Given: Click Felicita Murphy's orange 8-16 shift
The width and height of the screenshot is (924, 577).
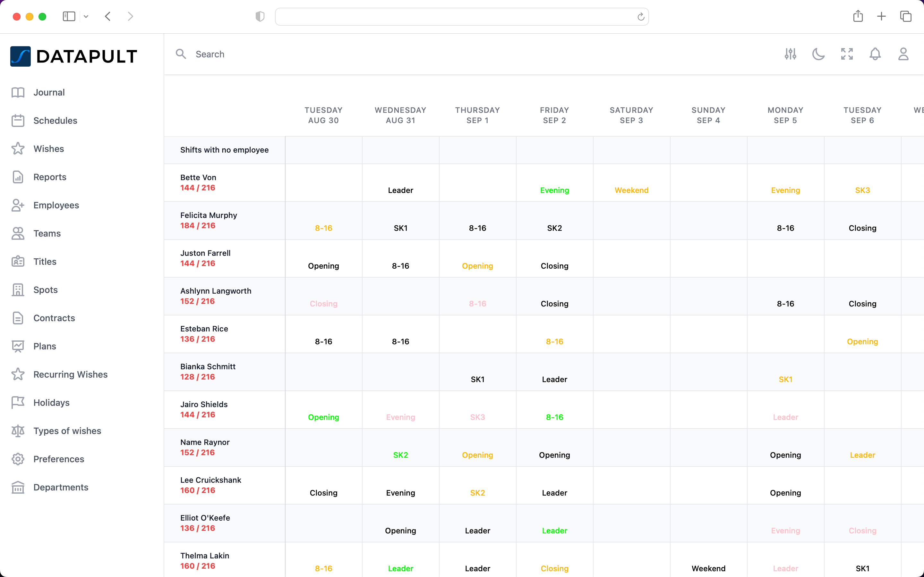Looking at the screenshot, I should (x=323, y=228).
